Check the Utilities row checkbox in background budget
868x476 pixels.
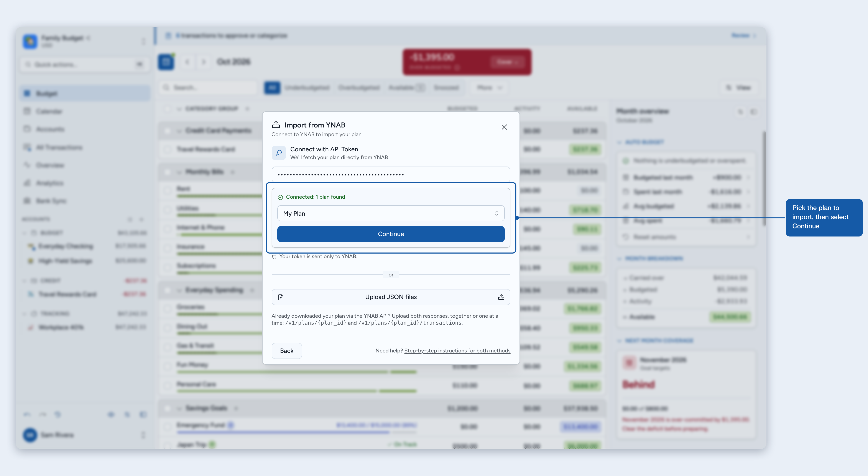tap(167, 210)
